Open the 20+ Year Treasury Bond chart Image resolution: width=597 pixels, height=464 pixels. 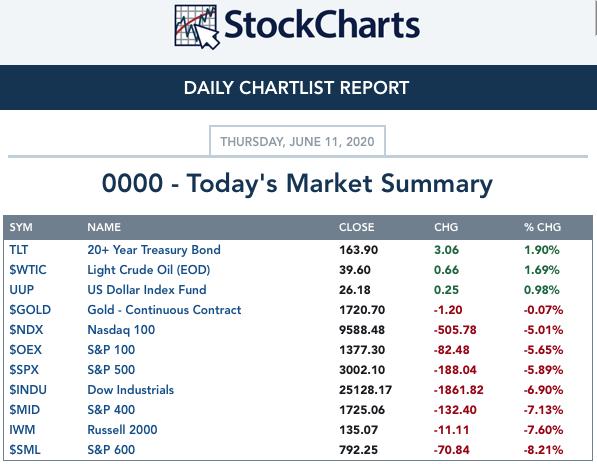(x=154, y=250)
